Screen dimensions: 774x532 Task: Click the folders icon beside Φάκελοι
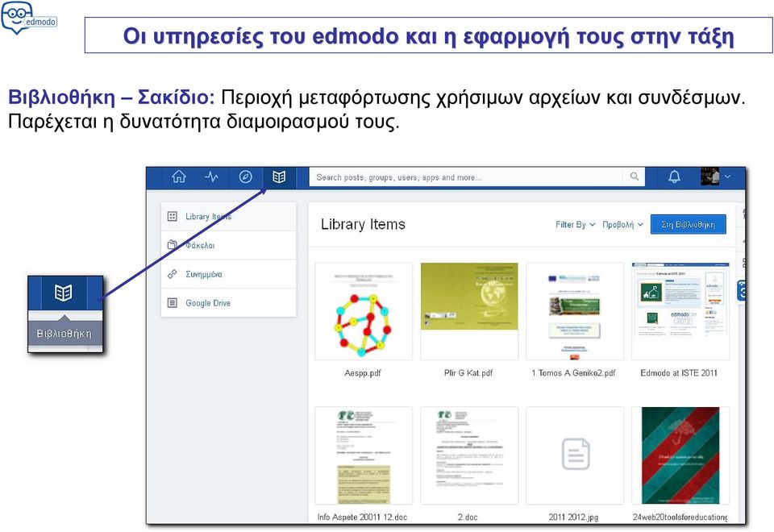coord(173,245)
